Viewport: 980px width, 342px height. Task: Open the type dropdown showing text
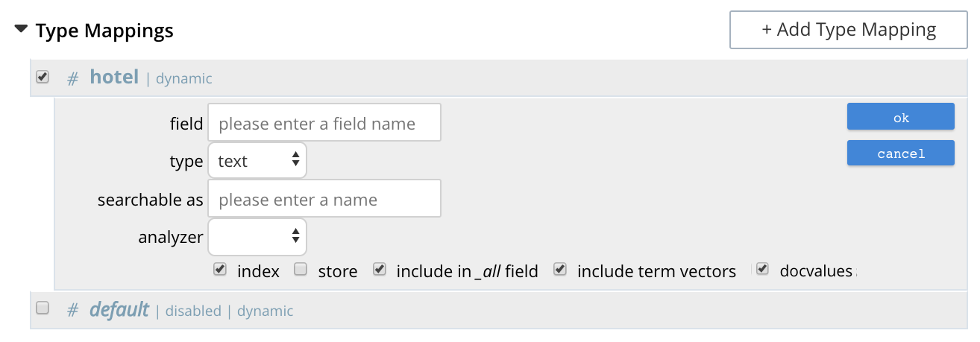(257, 161)
